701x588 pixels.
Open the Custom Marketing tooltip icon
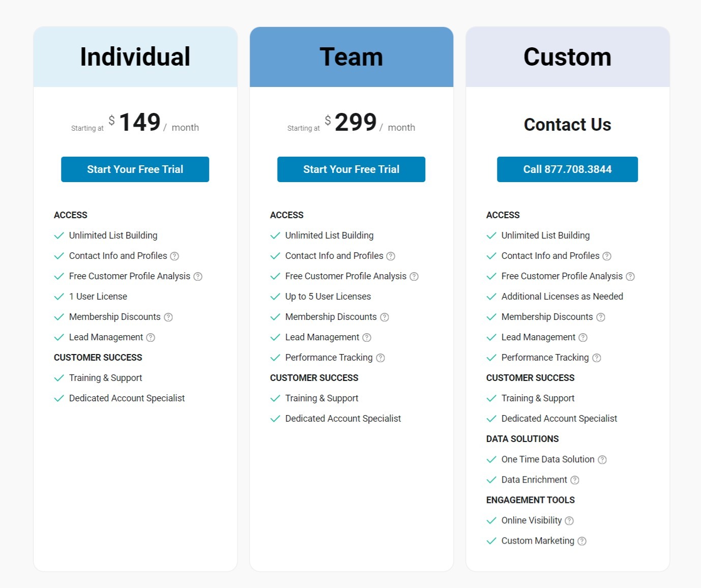[x=581, y=541]
